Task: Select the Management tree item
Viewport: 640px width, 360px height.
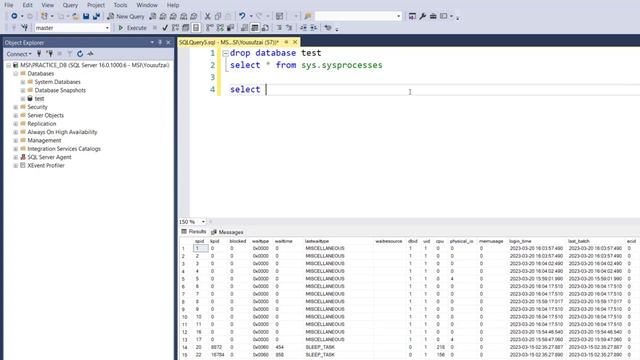Action: (44, 140)
